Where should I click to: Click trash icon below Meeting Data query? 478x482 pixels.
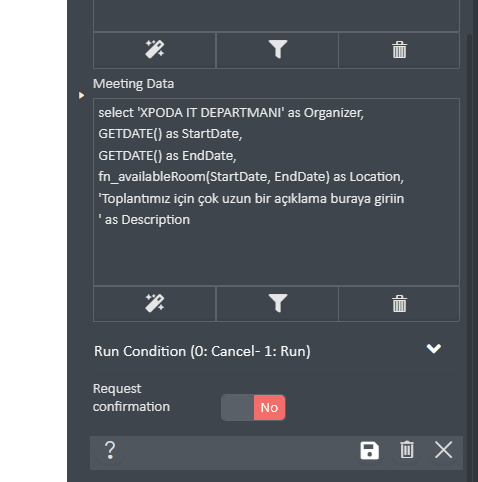point(399,303)
